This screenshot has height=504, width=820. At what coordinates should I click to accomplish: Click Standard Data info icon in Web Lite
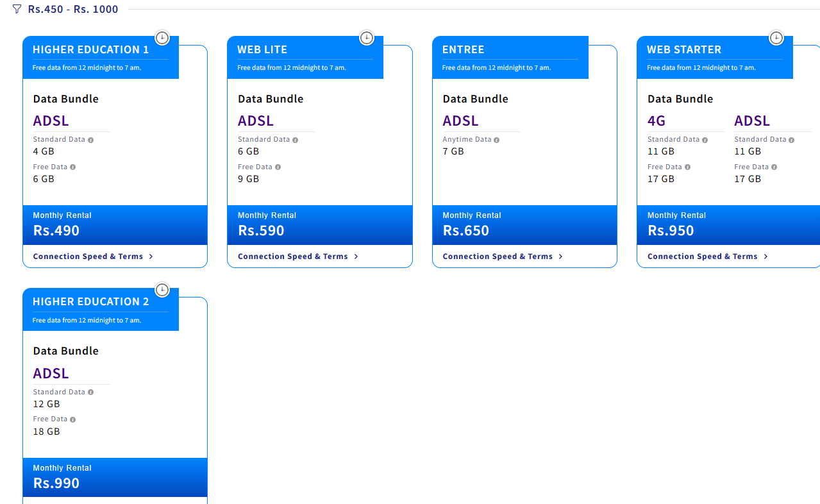(295, 140)
